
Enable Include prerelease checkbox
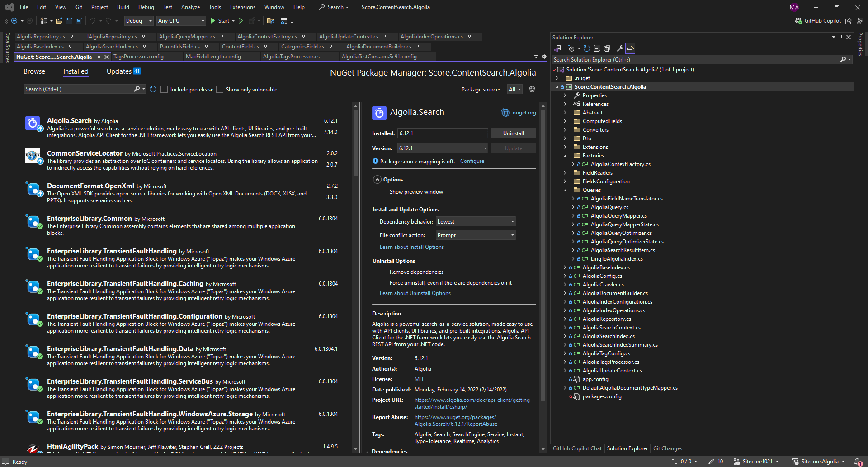pos(164,90)
